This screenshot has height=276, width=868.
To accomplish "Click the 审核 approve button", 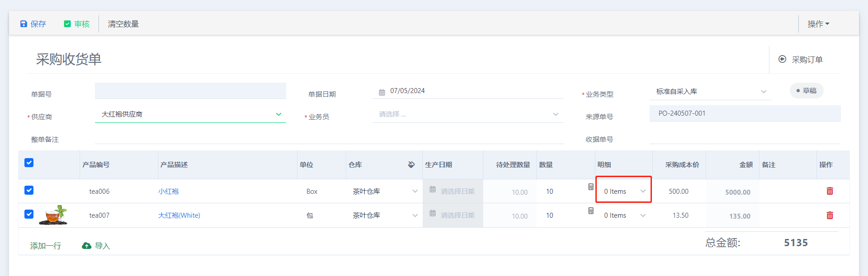I will click(77, 24).
